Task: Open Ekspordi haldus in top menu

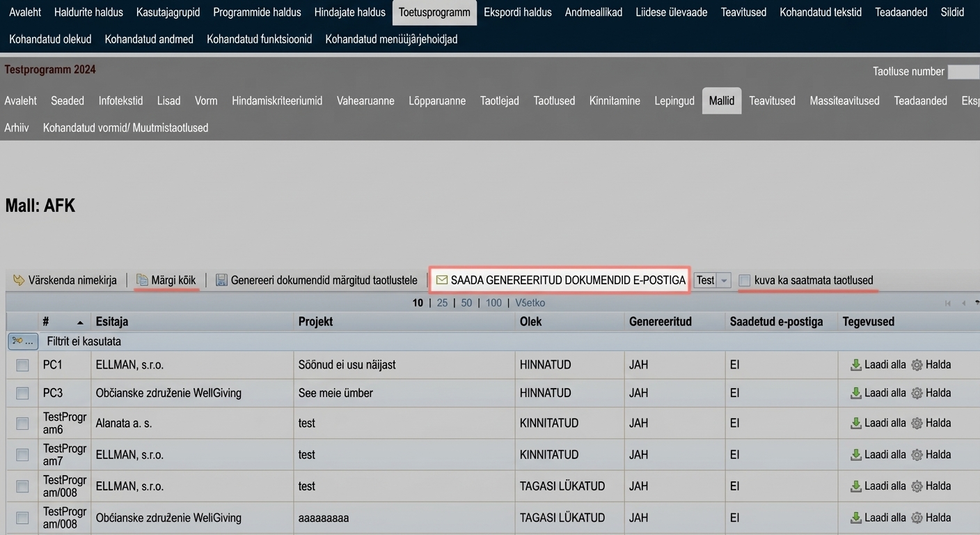Action: tap(518, 12)
